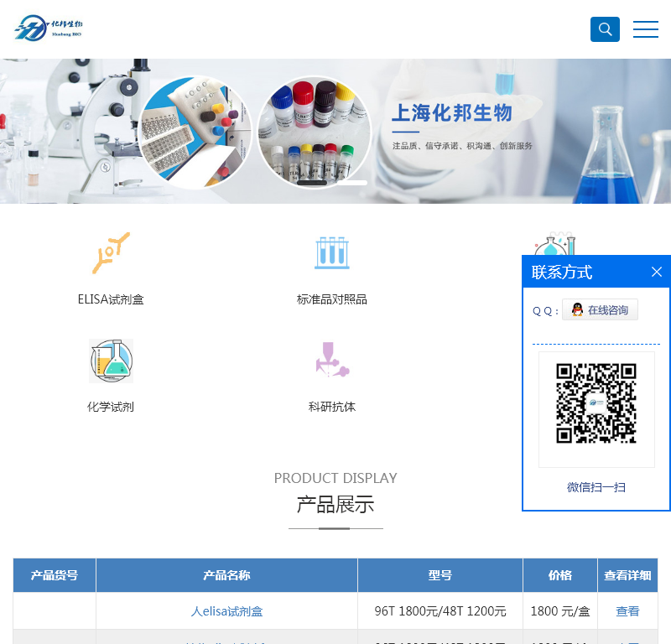The height and width of the screenshot is (644, 671).
Task: Click the 科研抗体 purple icon
Action: [x=332, y=360]
